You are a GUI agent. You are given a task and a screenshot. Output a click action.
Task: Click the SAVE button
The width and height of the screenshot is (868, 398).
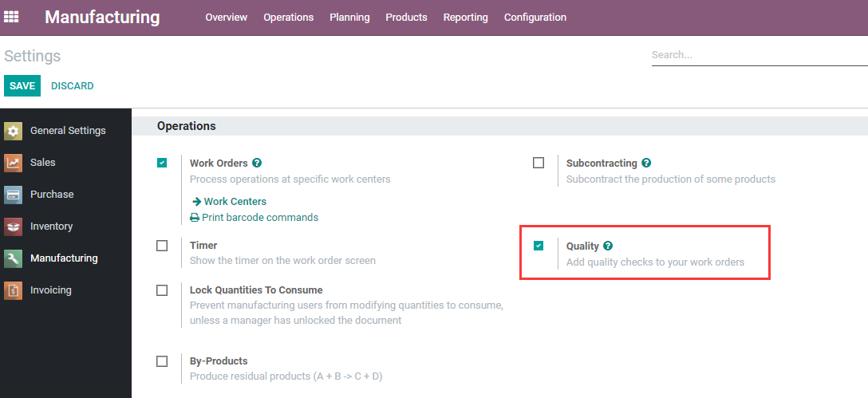coord(22,86)
